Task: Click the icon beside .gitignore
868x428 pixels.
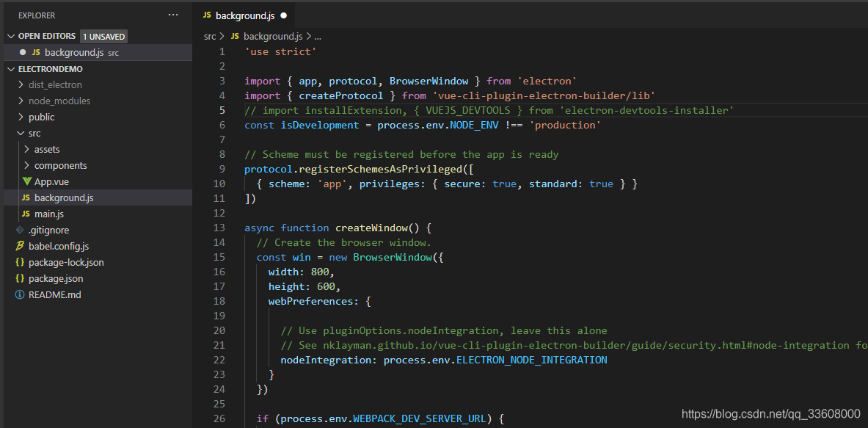Action: [x=19, y=230]
